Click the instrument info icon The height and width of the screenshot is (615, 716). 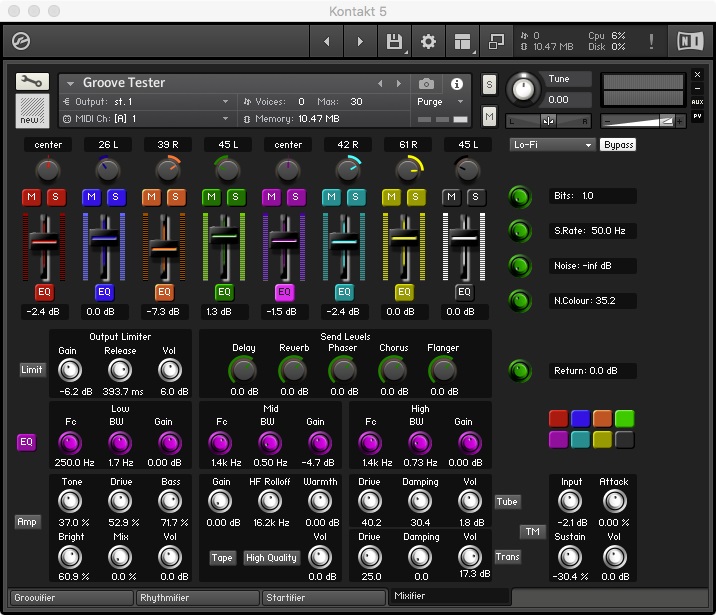point(458,84)
